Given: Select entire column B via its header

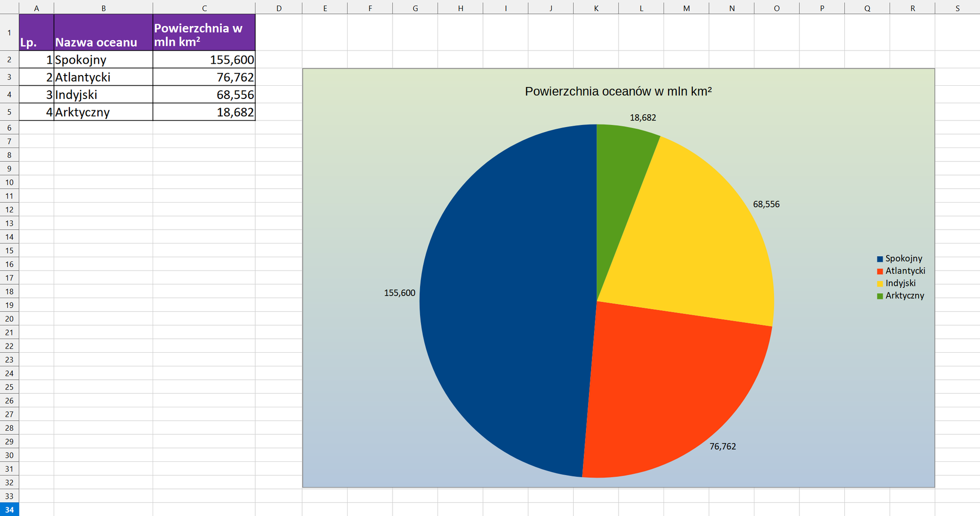Looking at the screenshot, I should 103,8.
